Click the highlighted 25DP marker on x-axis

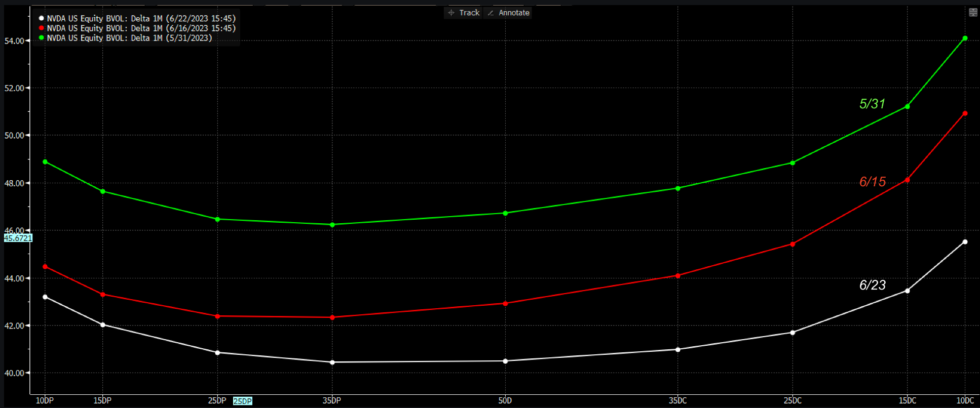(x=243, y=401)
